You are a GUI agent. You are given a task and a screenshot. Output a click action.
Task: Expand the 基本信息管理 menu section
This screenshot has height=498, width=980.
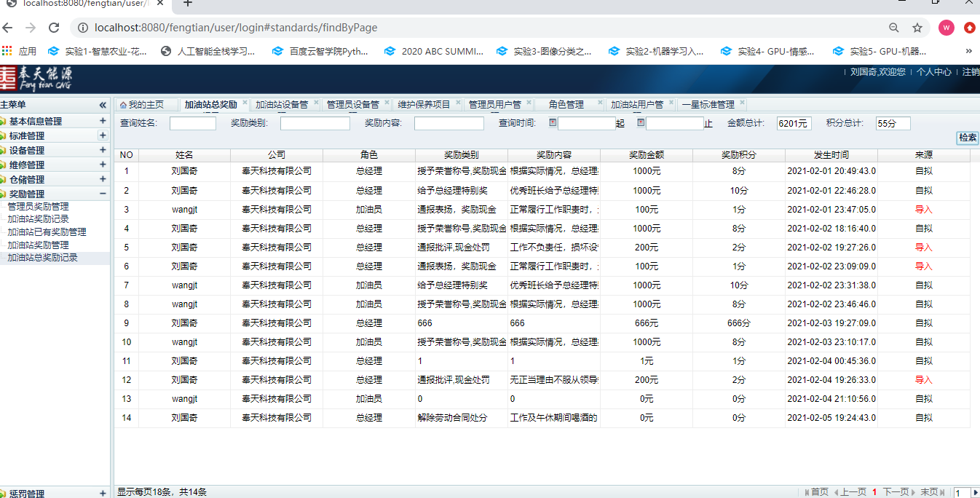point(103,121)
